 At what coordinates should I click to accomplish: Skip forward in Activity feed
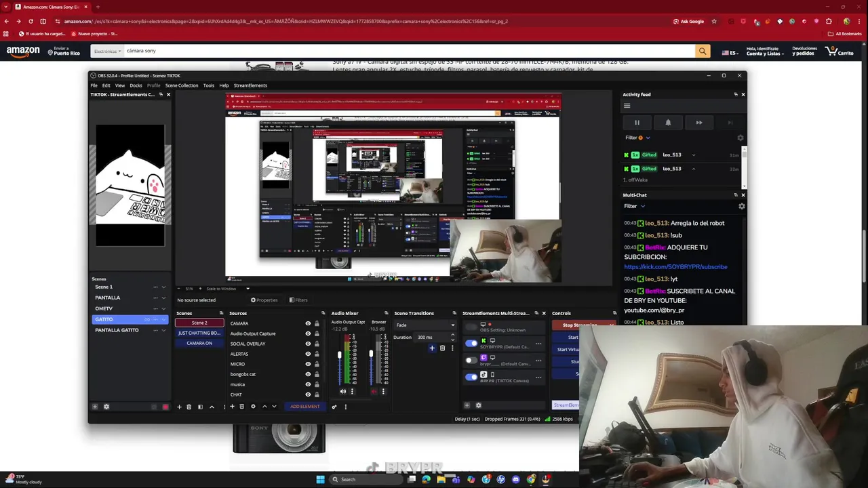click(x=699, y=123)
